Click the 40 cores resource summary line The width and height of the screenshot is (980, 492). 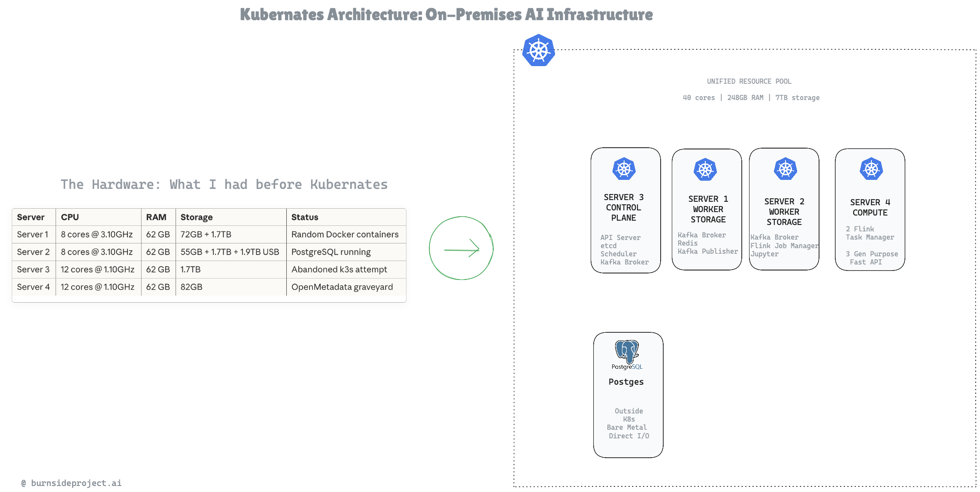751,98
